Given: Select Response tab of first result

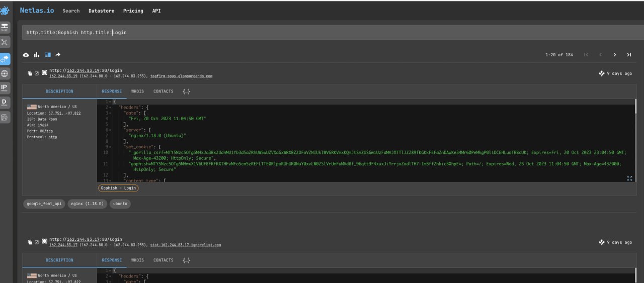Looking at the screenshot, I should click(112, 91).
